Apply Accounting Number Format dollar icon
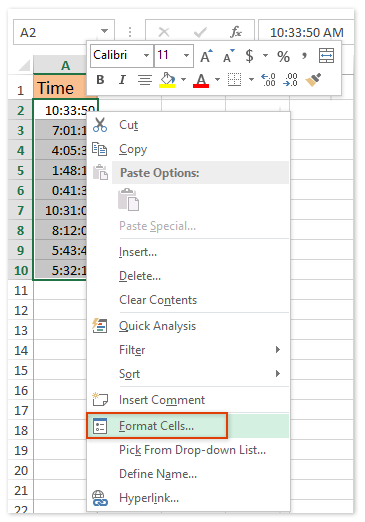Viewport: 365px width, 522px height. pos(249,56)
